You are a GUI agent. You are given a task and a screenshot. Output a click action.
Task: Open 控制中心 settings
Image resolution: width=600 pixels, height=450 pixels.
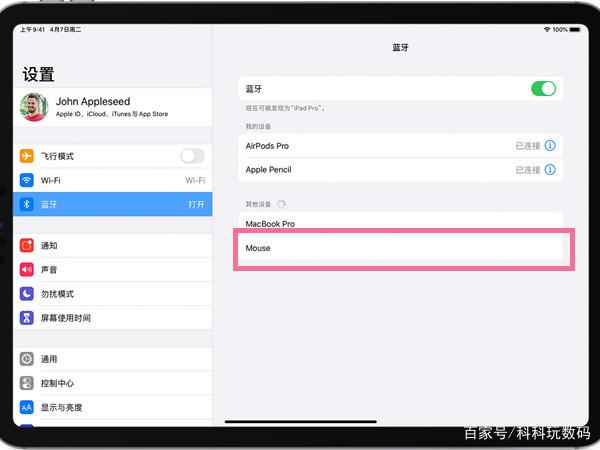coord(112,383)
